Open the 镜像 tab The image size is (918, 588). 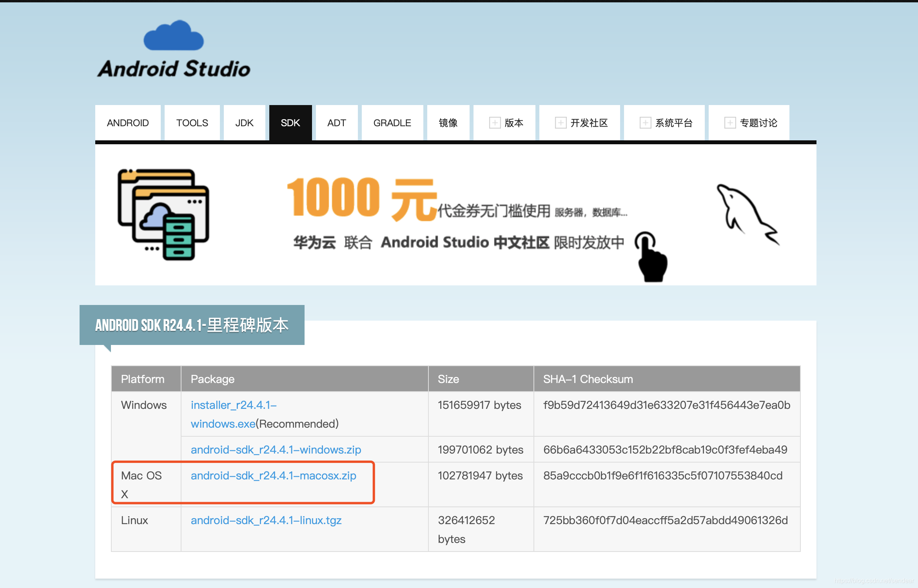(x=448, y=123)
